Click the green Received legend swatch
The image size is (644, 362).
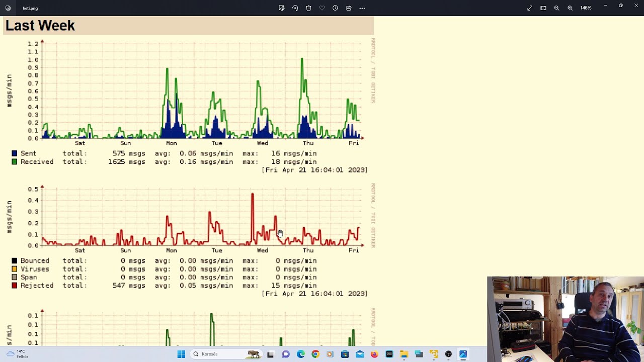coord(15,162)
